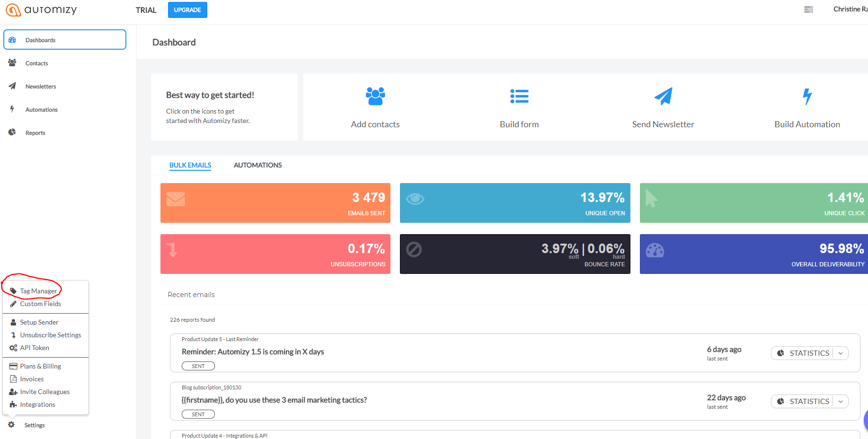
Task: Switch to the Automations tab
Action: (x=257, y=165)
